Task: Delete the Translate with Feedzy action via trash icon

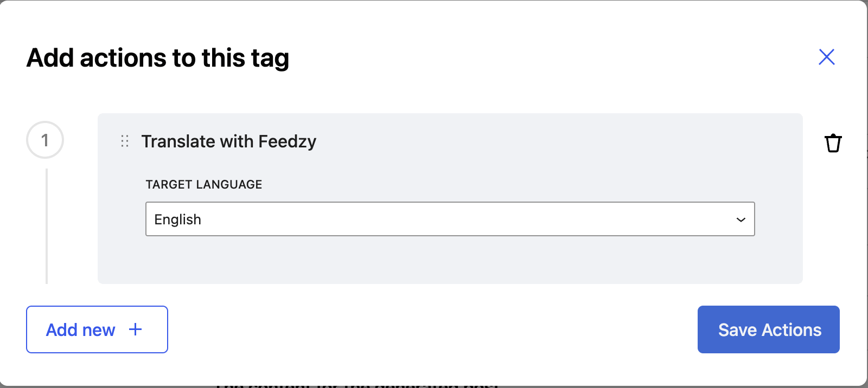Action: click(833, 143)
